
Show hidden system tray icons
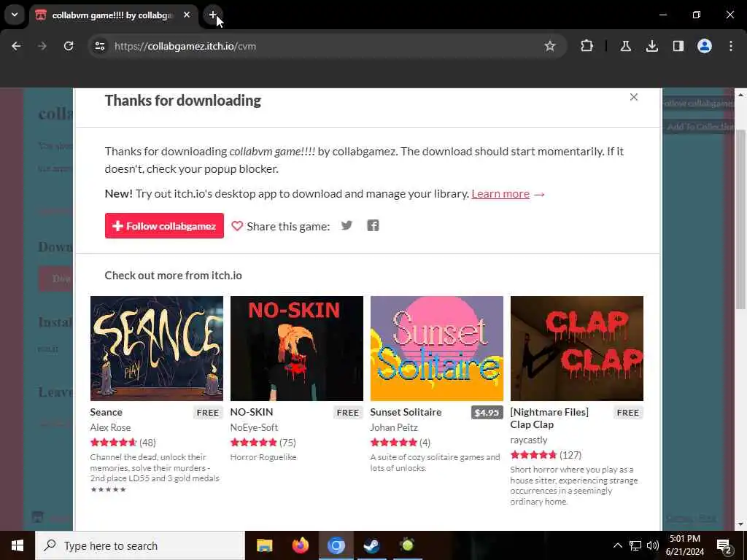coord(617,545)
